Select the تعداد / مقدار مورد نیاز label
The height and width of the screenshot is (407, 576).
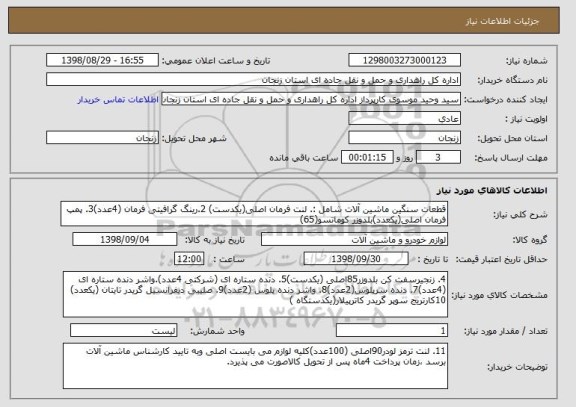tap(506, 331)
